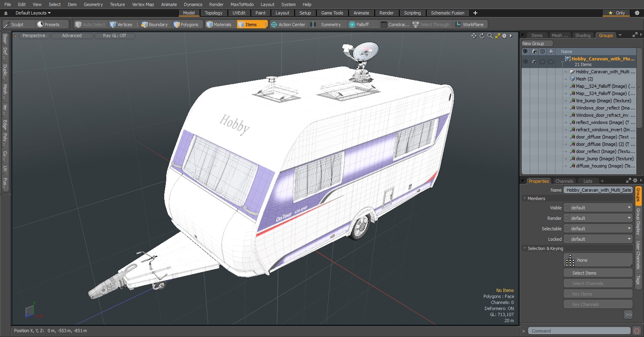
Task: Click Select Channels button
Action: [598, 283]
